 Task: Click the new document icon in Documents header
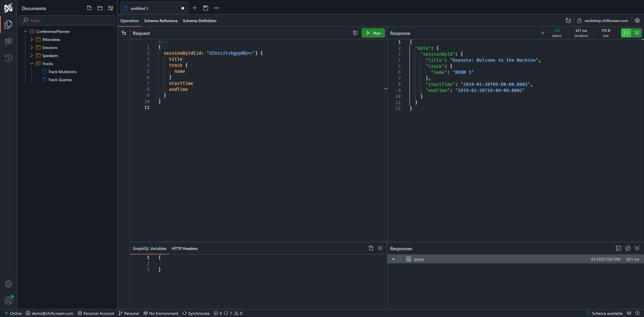click(89, 8)
